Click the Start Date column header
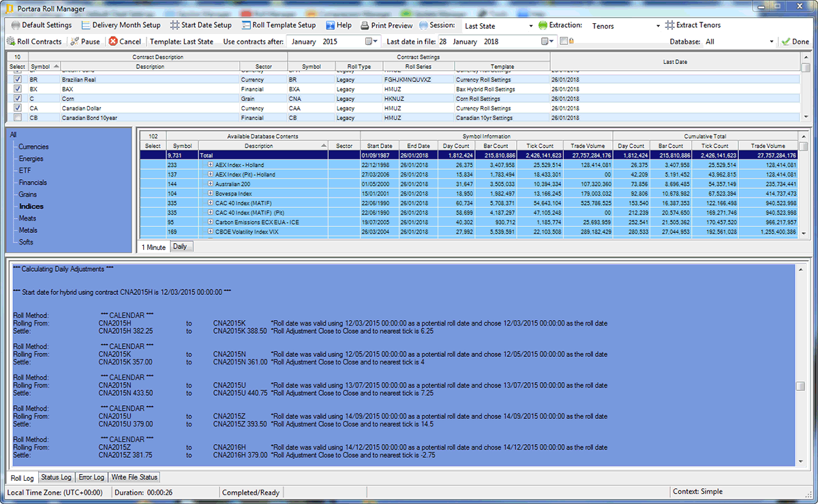 coord(380,146)
